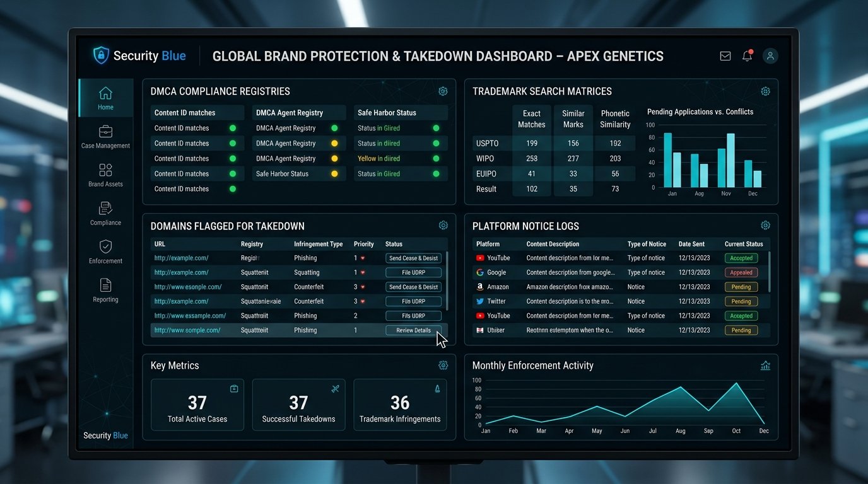Click USPTO exact matches value 199

[x=531, y=144]
